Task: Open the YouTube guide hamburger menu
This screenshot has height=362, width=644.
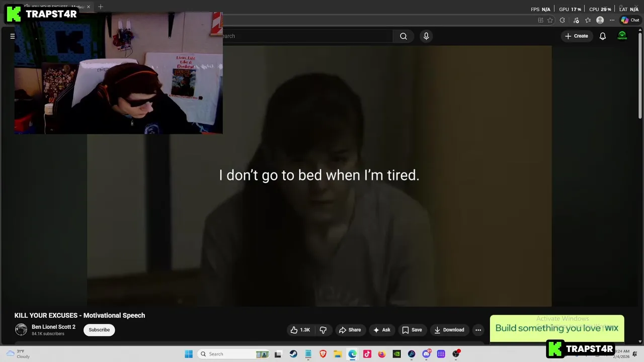Action: (13, 36)
